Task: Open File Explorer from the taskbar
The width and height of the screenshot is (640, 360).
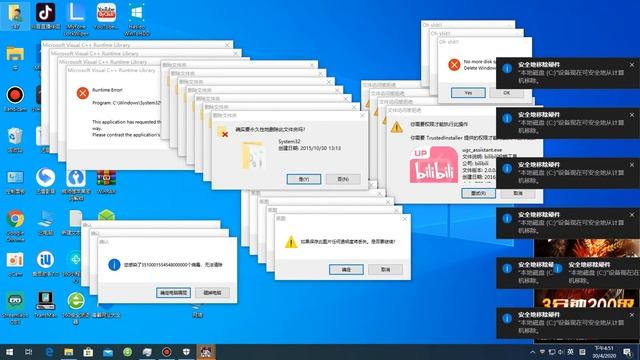Action: pyautogui.click(x=69, y=352)
